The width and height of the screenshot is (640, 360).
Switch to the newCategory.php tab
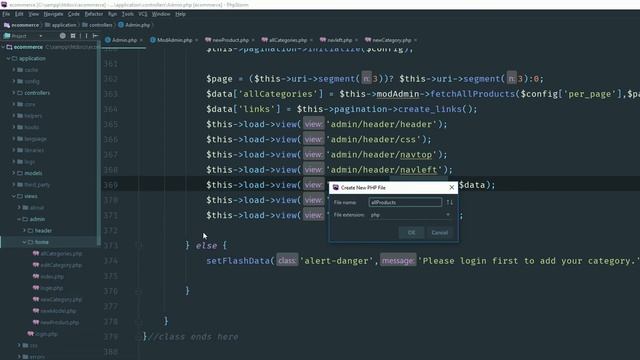(x=392, y=40)
